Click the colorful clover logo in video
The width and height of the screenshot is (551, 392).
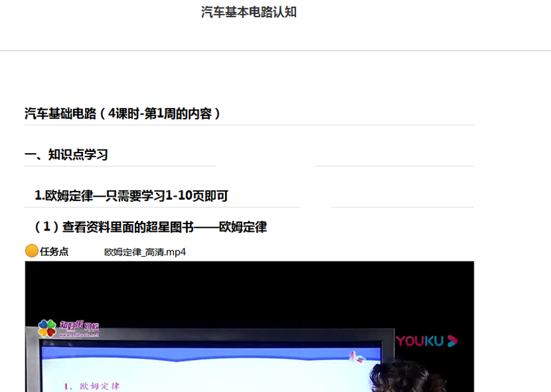point(47,328)
